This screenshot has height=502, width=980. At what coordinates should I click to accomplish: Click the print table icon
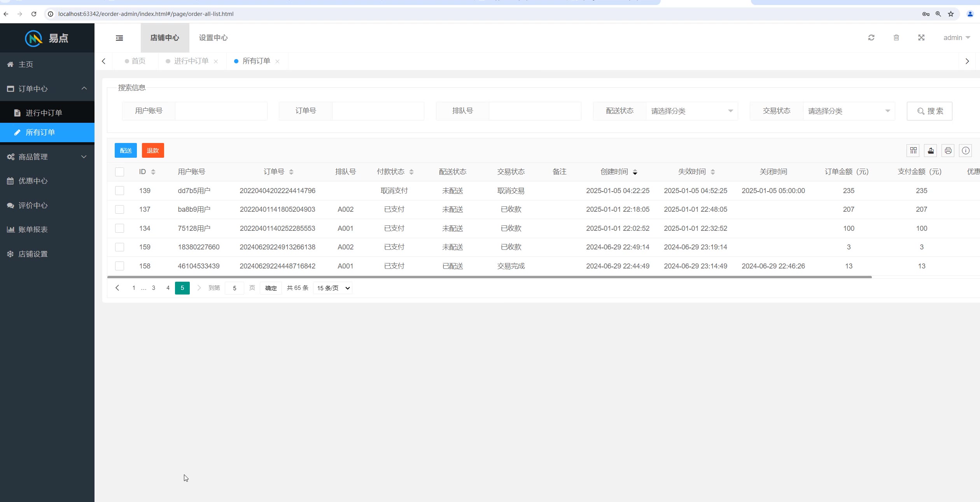tap(948, 150)
